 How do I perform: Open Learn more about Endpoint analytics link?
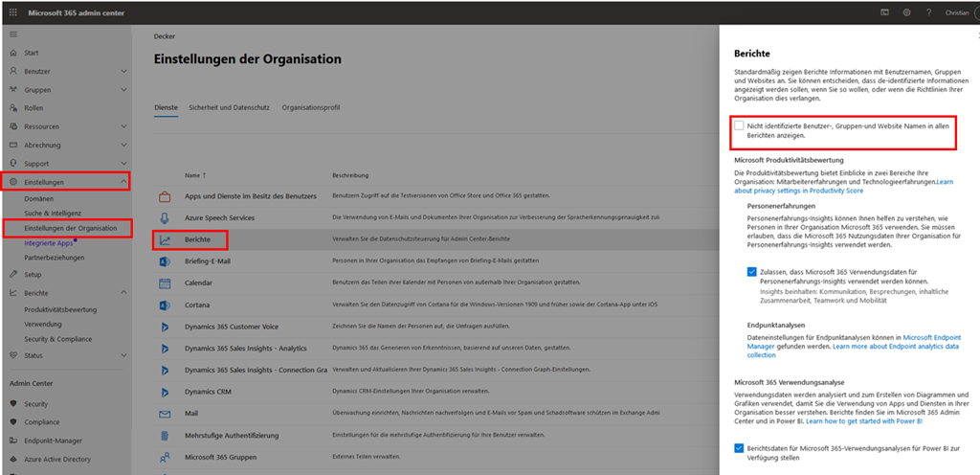[x=853, y=350]
